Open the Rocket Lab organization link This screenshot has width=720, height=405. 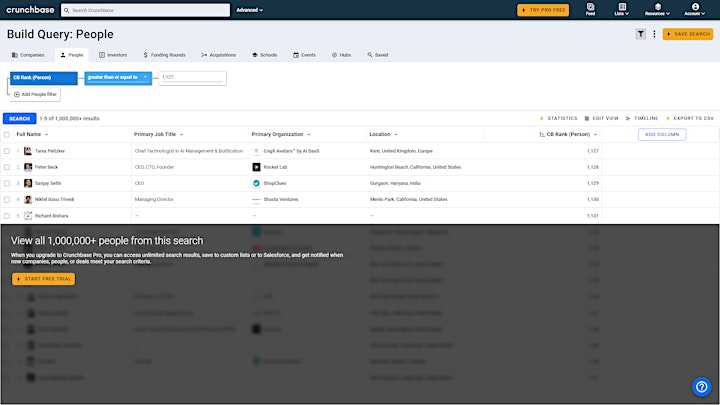click(x=275, y=167)
